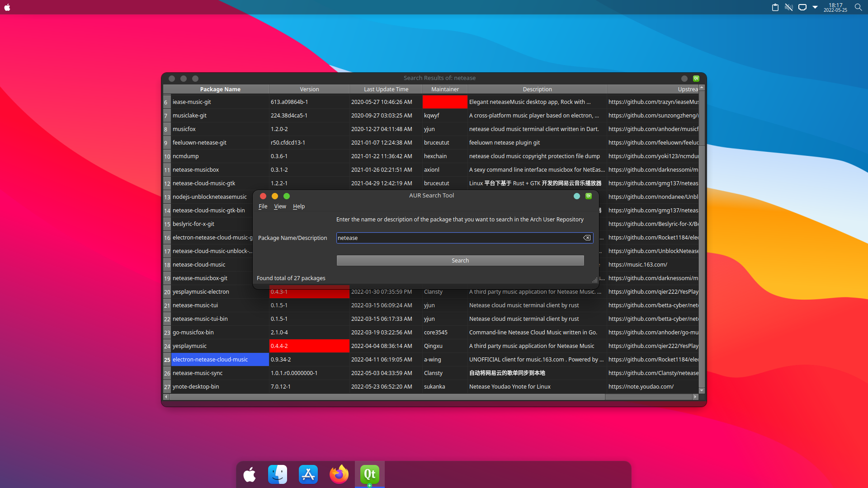Open the Apple launcher in the dock
This screenshot has height=488, width=868.
coord(250,474)
